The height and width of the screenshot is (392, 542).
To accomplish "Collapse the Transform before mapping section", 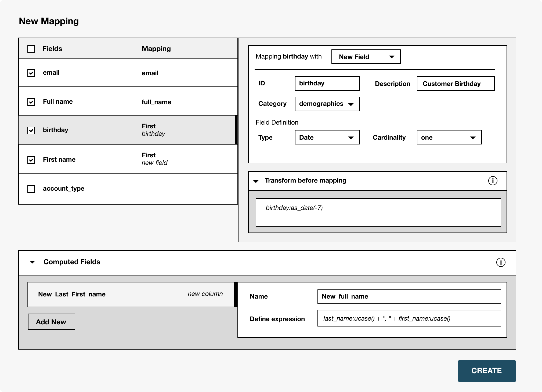I will pos(256,181).
